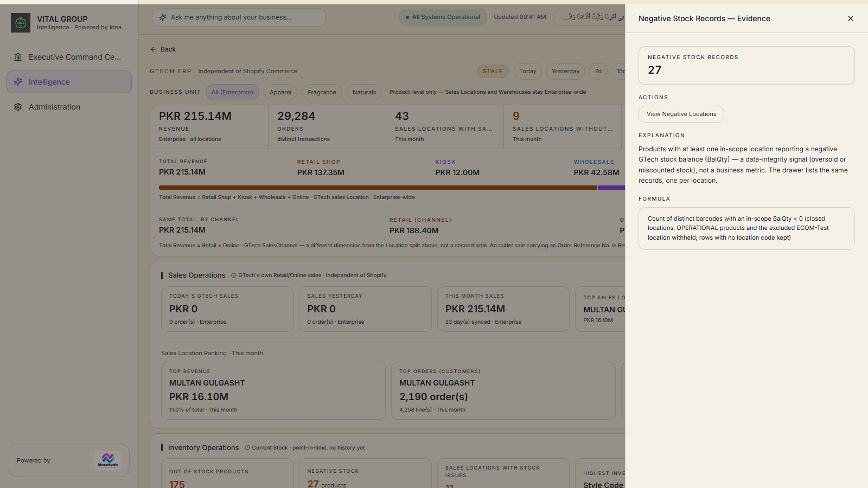This screenshot has height=488, width=868.
Task: Open Out of Stock Products card
Action: click(227, 473)
